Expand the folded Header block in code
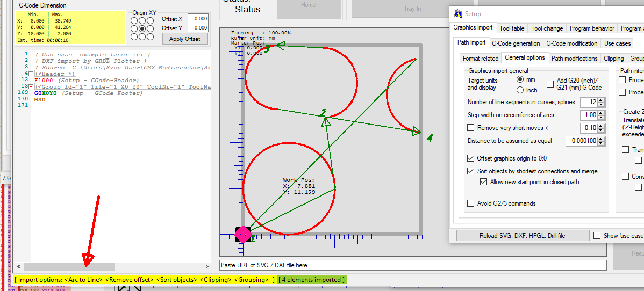644x291 pixels. pyautogui.click(x=31, y=74)
